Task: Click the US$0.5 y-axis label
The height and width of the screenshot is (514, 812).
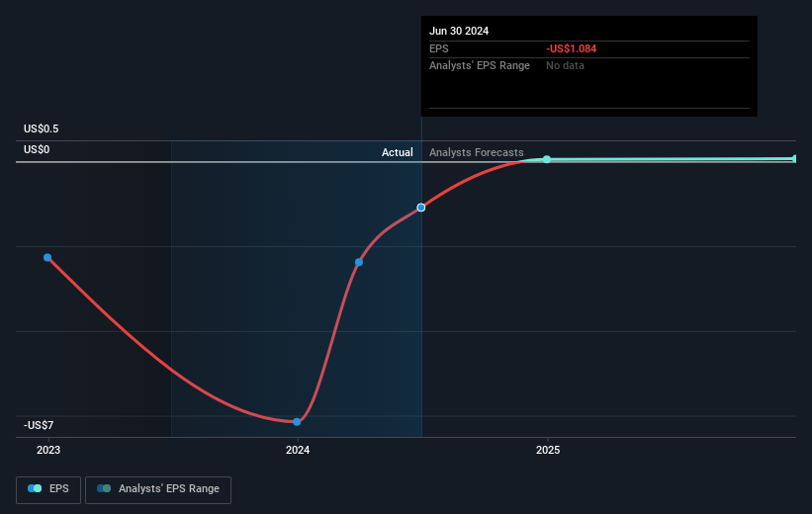Action: click(41, 128)
